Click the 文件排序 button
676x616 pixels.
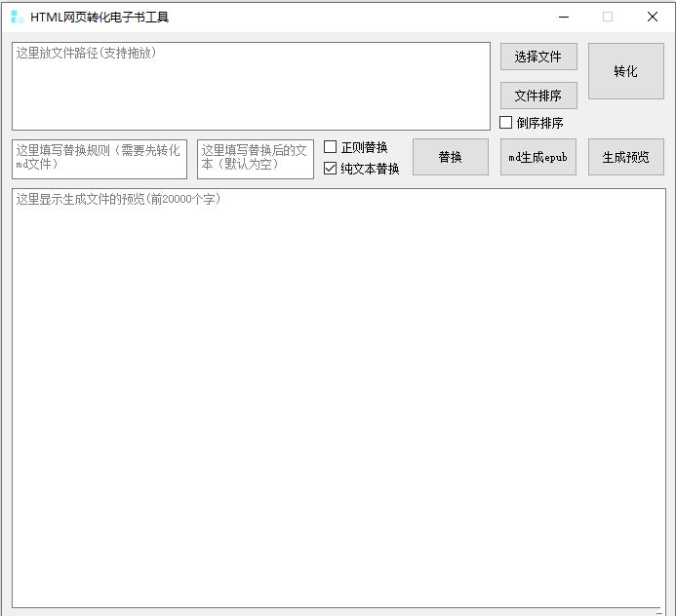coord(538,96)
